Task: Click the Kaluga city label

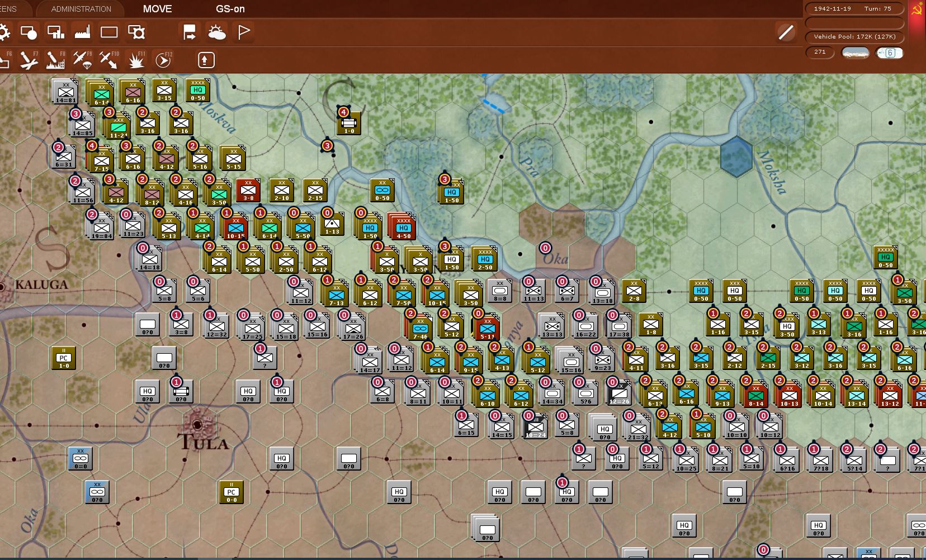Action: click(41, 284)
